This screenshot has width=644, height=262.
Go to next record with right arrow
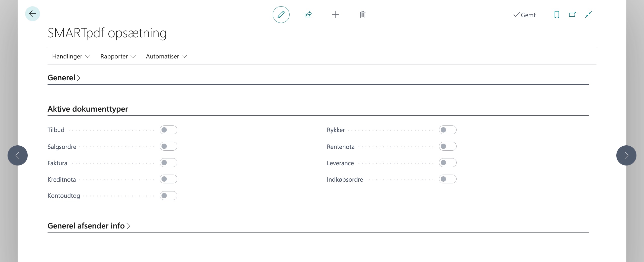pos(626,155)
